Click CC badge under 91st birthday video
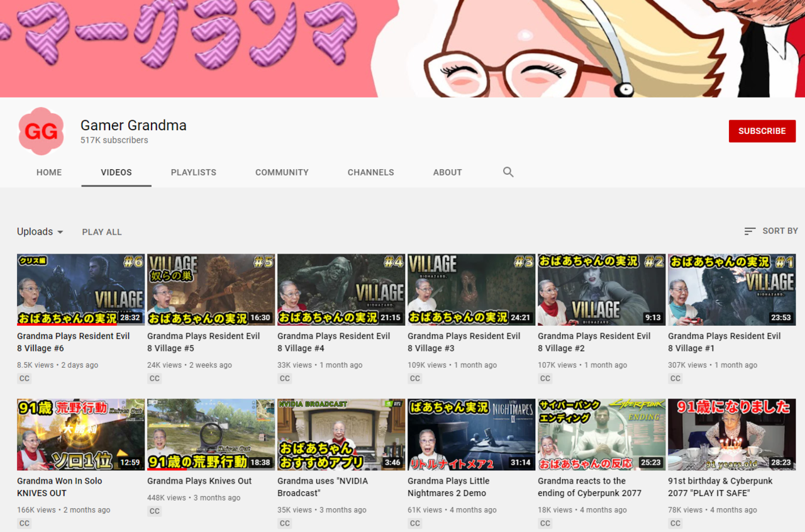This screenshot has width=805, height=532. click(x=675, y=523)
